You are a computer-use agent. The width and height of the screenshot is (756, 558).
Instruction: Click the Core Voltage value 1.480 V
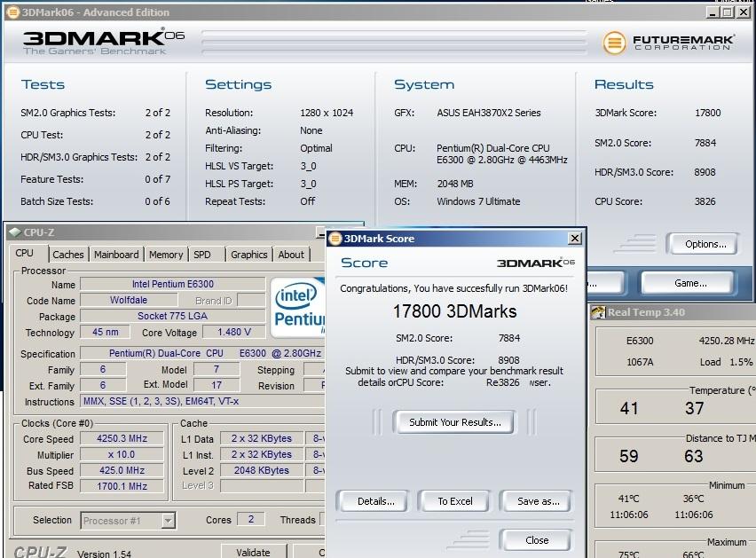(234, 332)
